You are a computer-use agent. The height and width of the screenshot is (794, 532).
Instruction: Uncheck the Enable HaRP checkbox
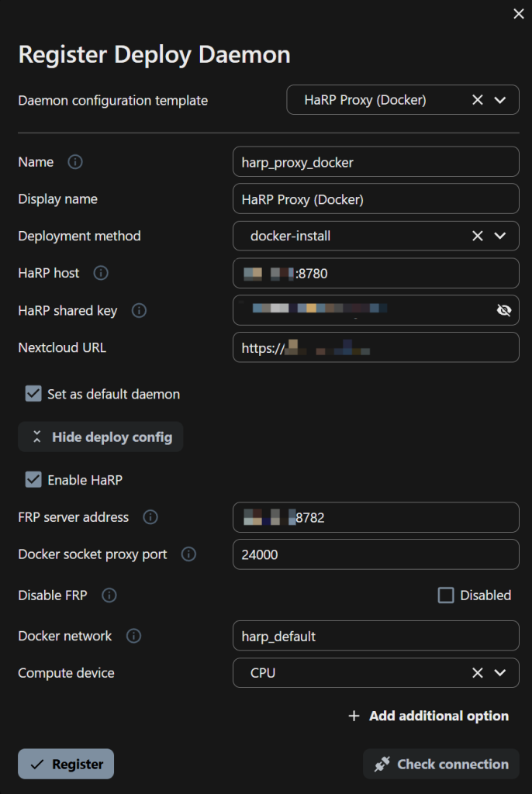pos(33,480)
